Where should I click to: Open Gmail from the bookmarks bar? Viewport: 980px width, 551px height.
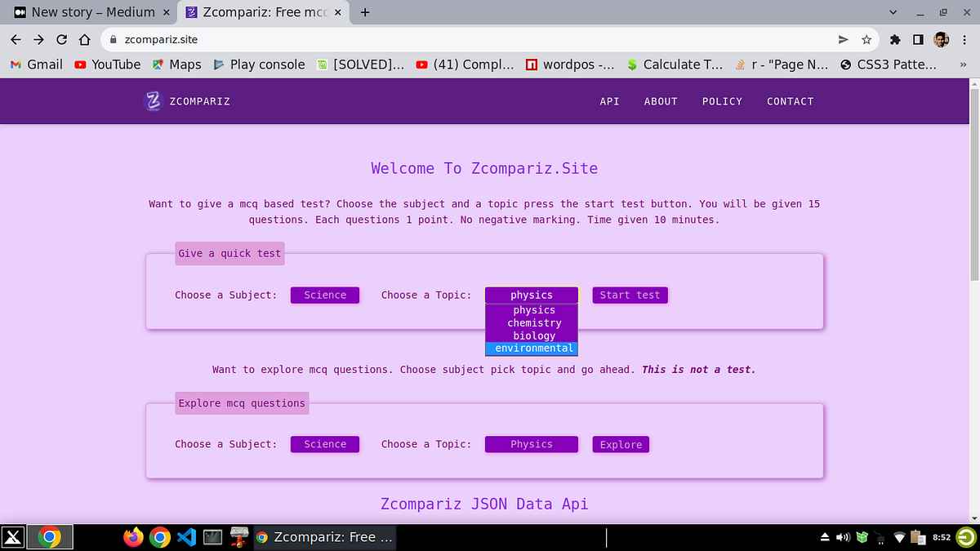[x=36, y=64]
